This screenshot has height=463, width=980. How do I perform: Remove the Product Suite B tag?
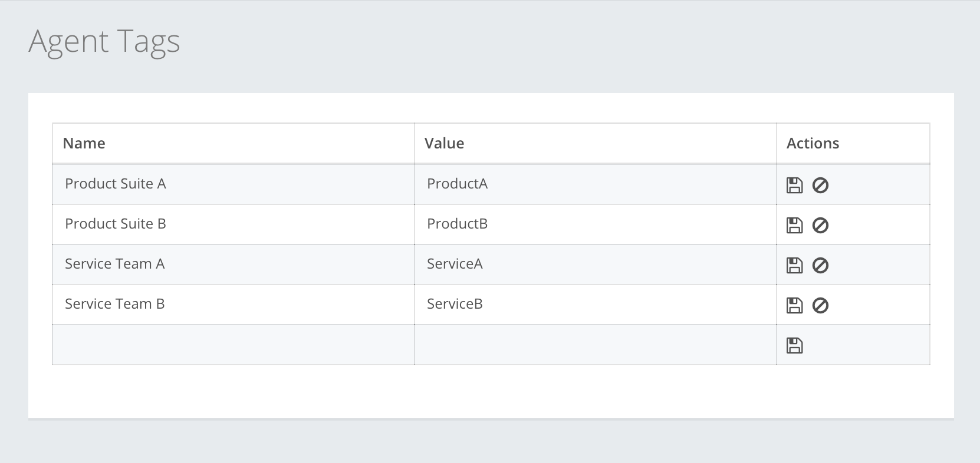(x=820, y=226)
